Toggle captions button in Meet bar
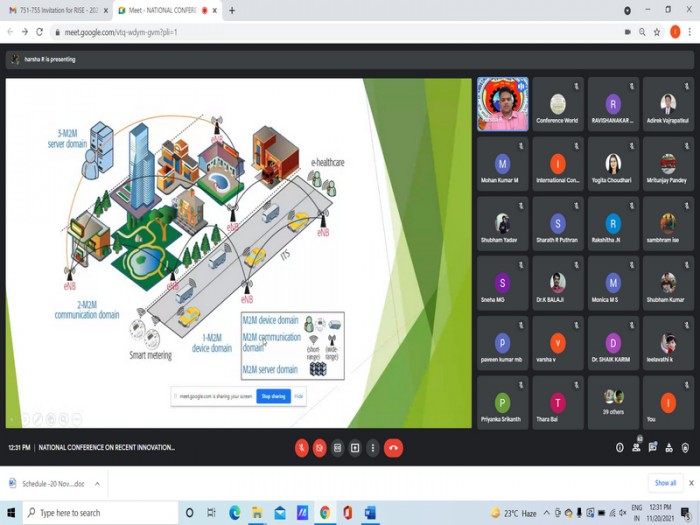 click(x=338, y=448)
